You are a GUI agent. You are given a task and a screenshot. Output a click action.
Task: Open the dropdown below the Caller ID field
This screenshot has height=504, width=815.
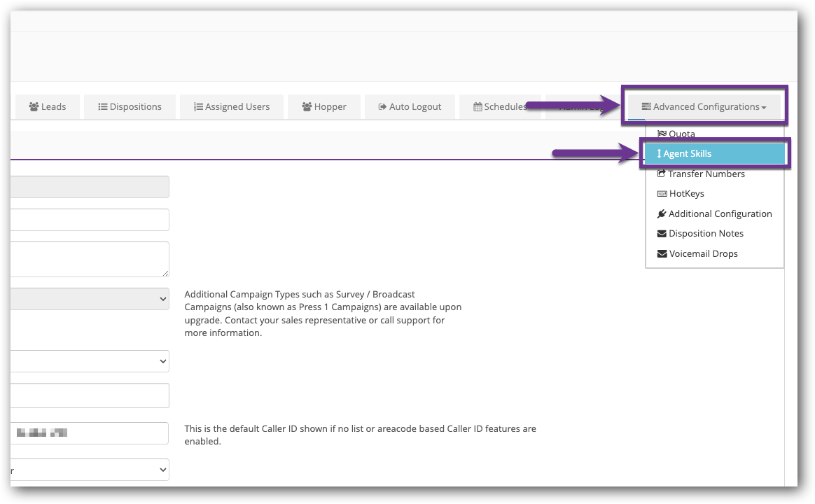90,470
